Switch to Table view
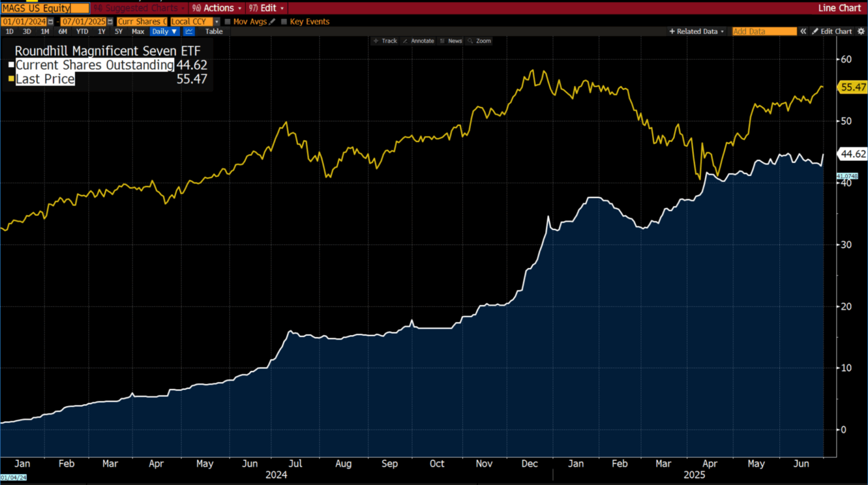The width and height of the screenshot is (868, 485). (x=214, y=32)
